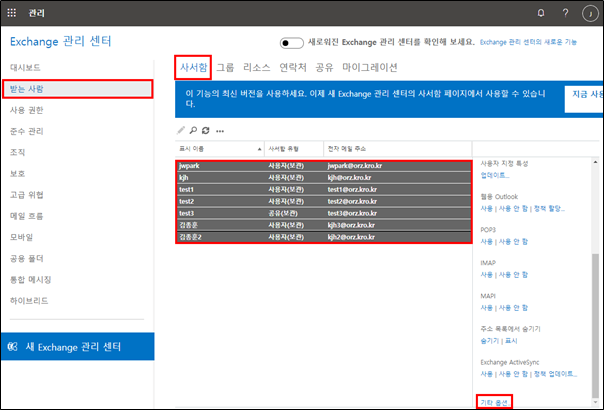Click the details pane scrollbar thumb

tap(595, 325)
